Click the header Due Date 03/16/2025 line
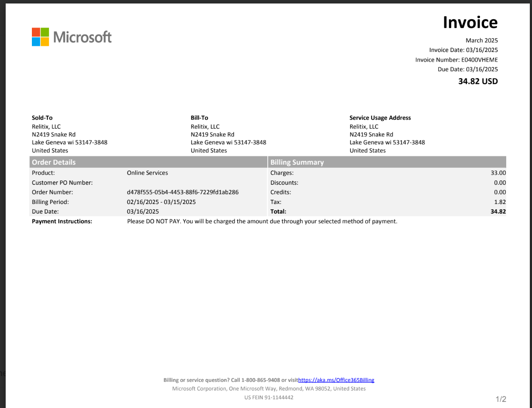Viewport: 532px width, 408px height. tap(468, 69)
